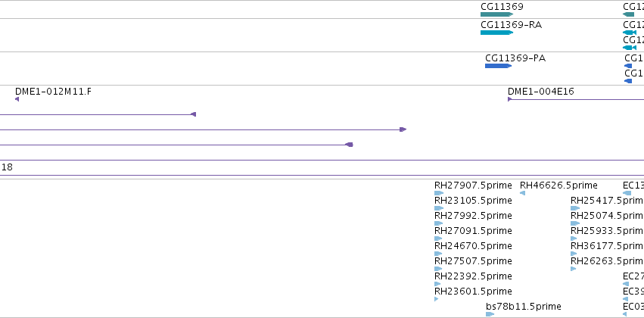Select the CG11369 gene feature bar
This screenshot has width=644, height=318.
pos(496,14)
